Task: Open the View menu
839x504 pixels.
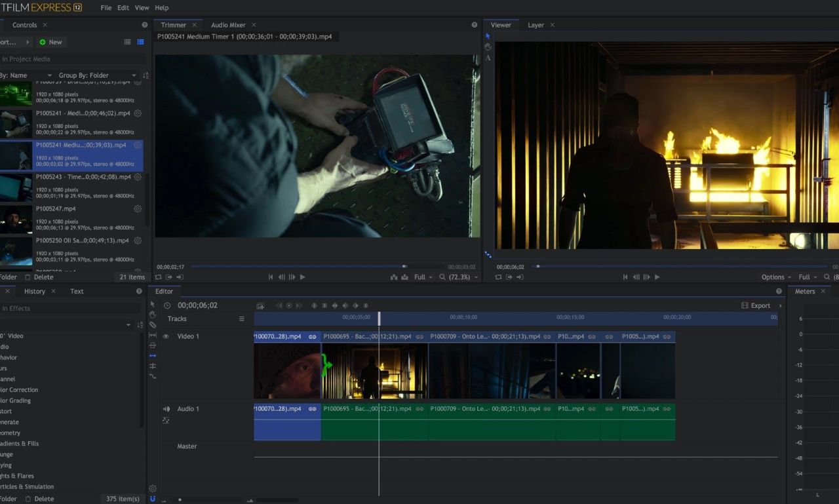Action: [142, 8]
